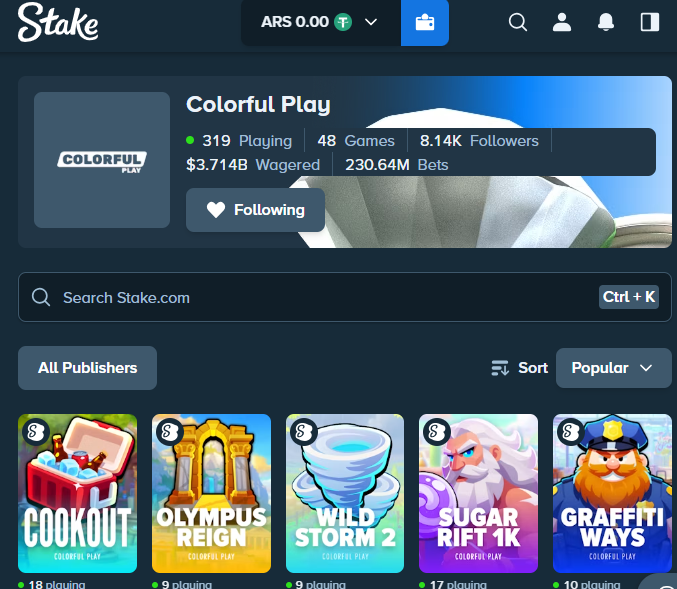Screen dimensions: 677x589
Task: Click Stake badge on Graffiti Ways card
Action: pyautogui.click(x=570, y=432)
